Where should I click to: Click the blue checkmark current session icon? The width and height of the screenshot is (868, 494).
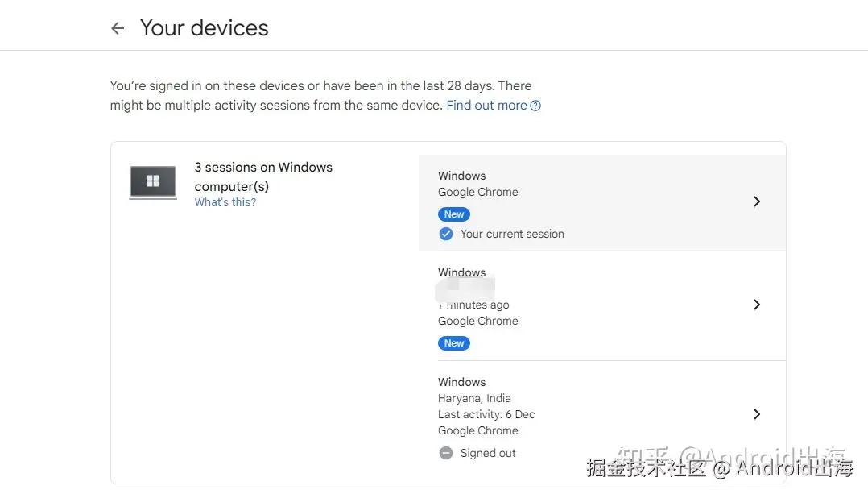coord(445,234)
